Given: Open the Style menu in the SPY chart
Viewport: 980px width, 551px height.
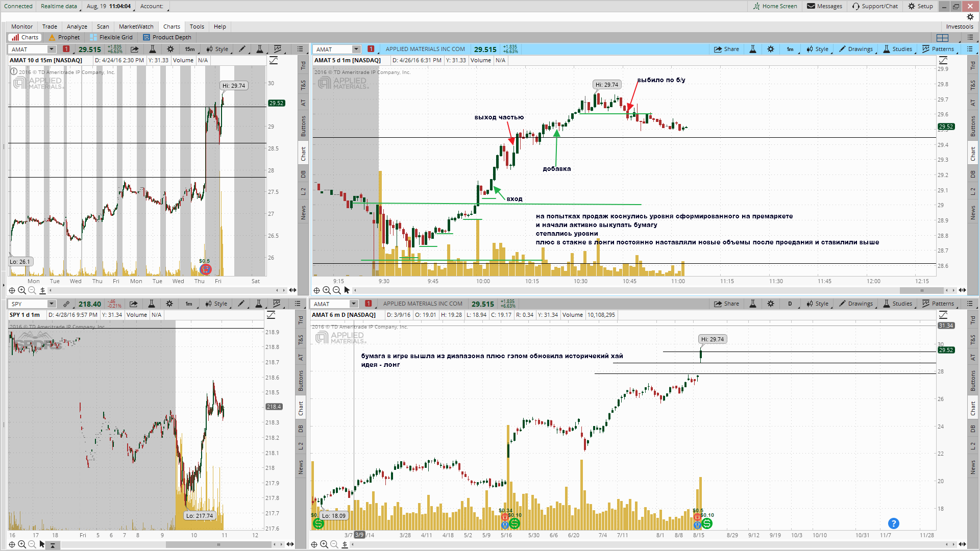Looking at the screenshot, I should 217,304.
